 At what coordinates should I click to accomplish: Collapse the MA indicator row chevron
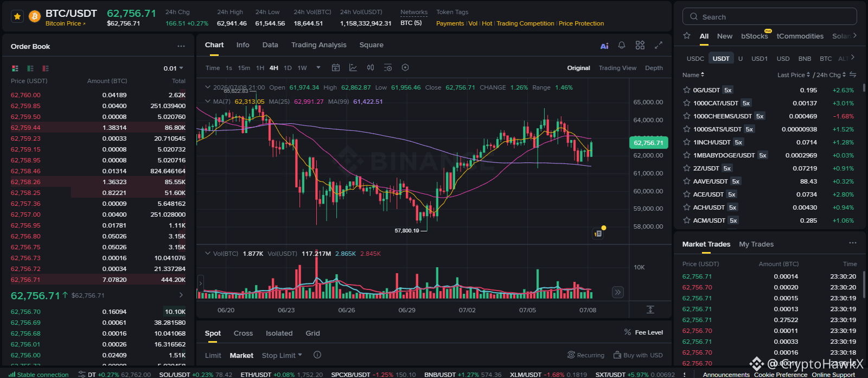(x=207, y=101)
